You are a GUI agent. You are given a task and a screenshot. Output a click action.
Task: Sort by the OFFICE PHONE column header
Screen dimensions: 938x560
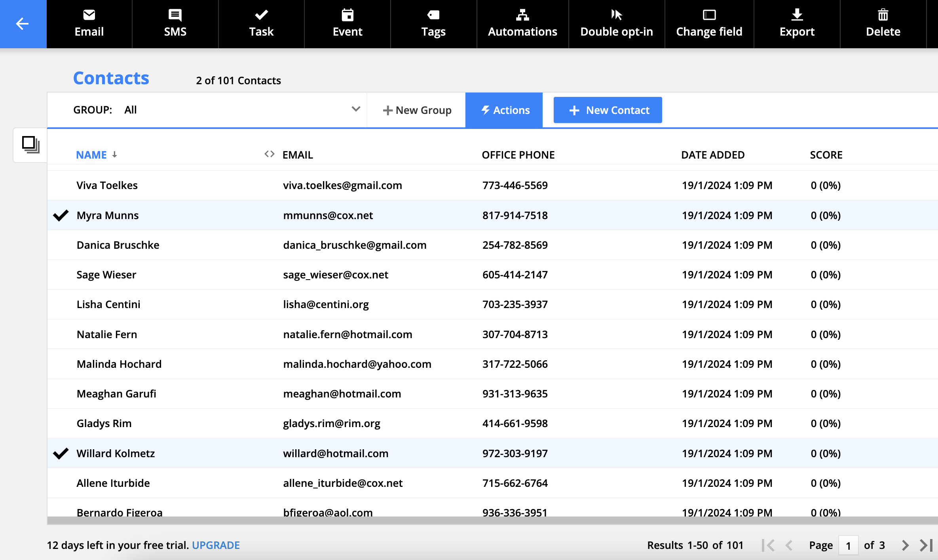(x=518, y=155)
